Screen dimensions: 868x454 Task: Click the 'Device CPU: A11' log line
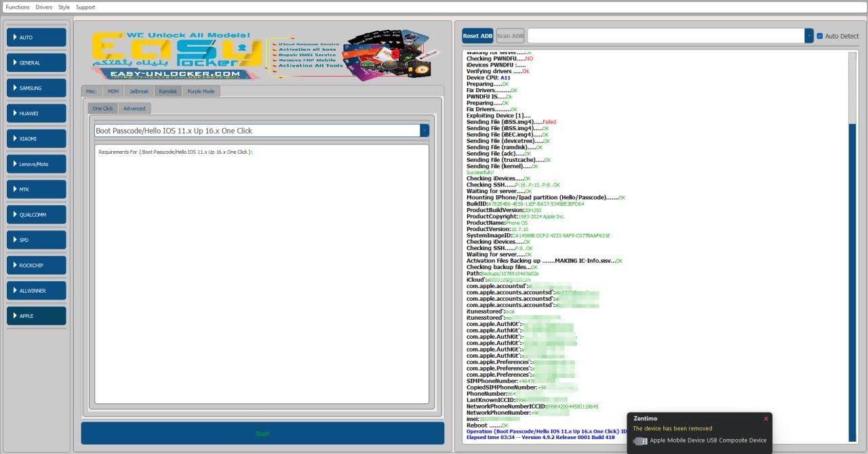[x=488, y=77]
